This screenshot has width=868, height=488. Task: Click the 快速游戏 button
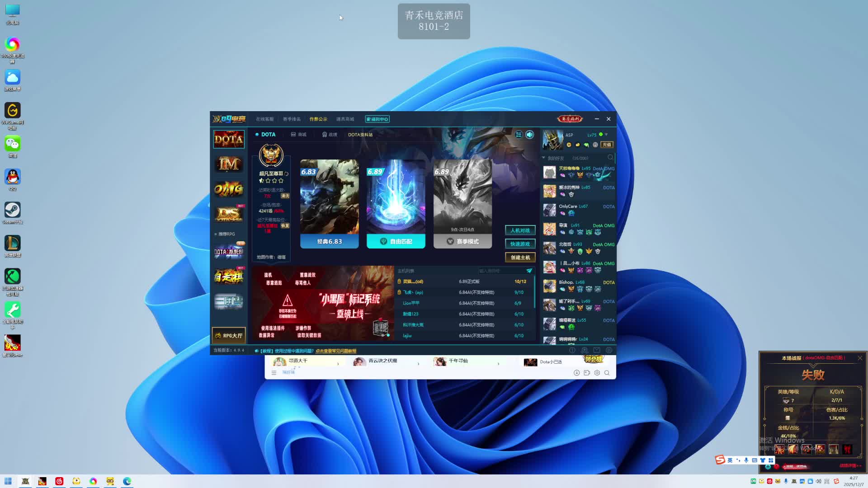[x=520, y=244]
